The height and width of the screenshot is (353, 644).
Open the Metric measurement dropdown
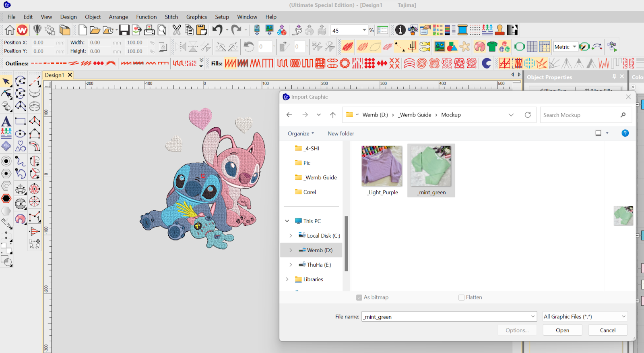click(574, 47)
